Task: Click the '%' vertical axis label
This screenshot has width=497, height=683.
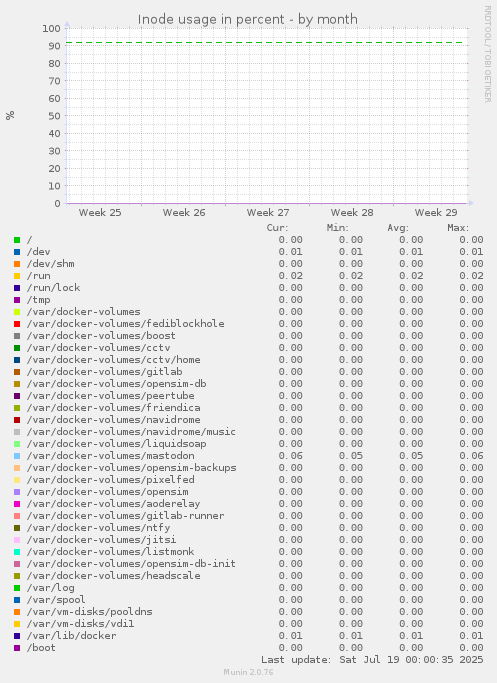Action: click(10, 115)
